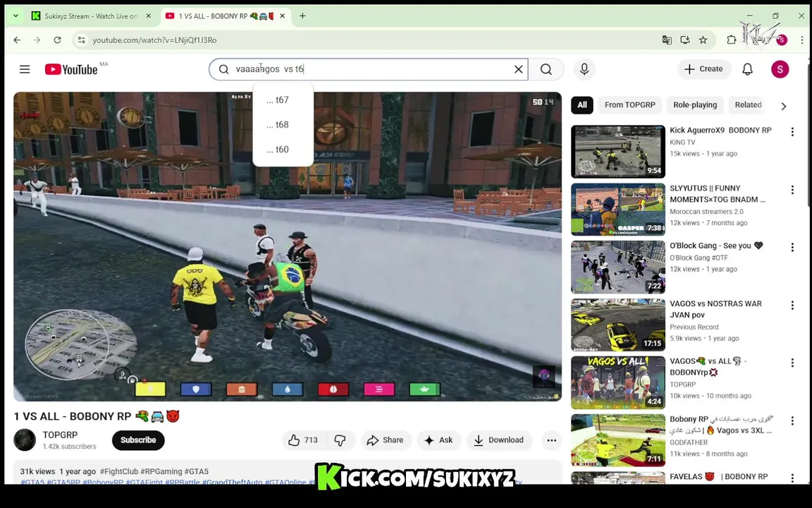Download the video
Image resolution: width=812 pixels, height=508 pixels.
pos(499,440)
